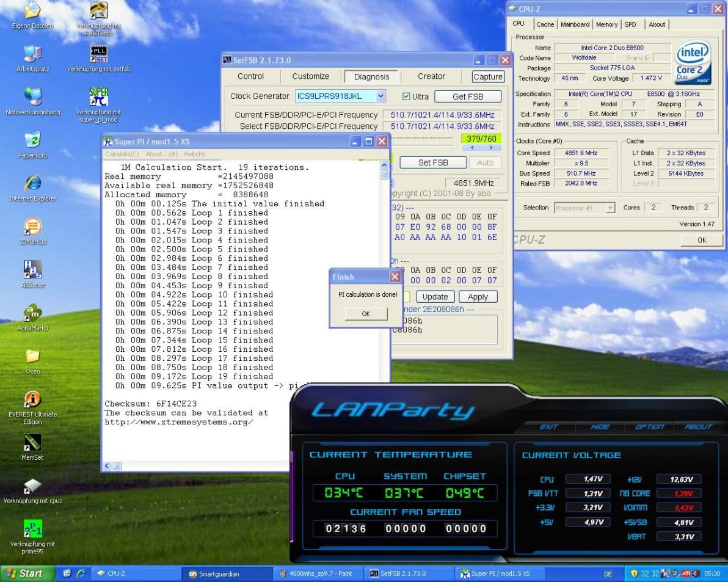The height and width of the screenshot is (582, 728).
Task: Switch to the Control tab in SetFSB
Action: [251, 76]
